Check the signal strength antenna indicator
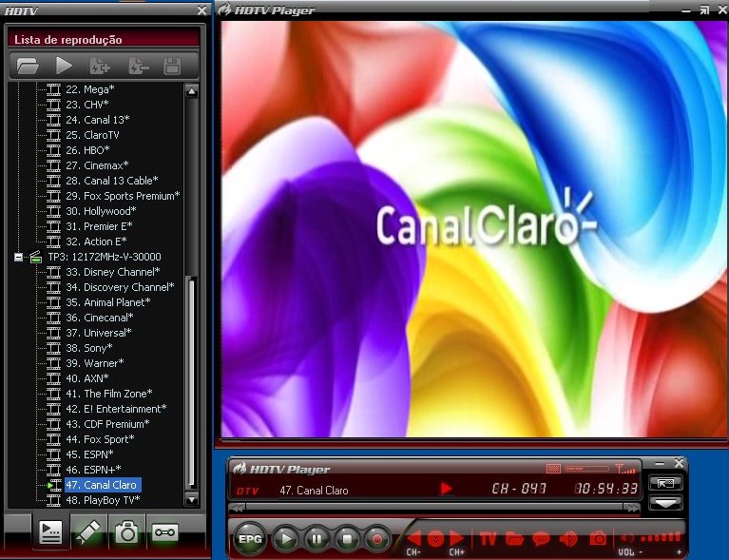This screenshot has width=729, height=560. point(624,469)
